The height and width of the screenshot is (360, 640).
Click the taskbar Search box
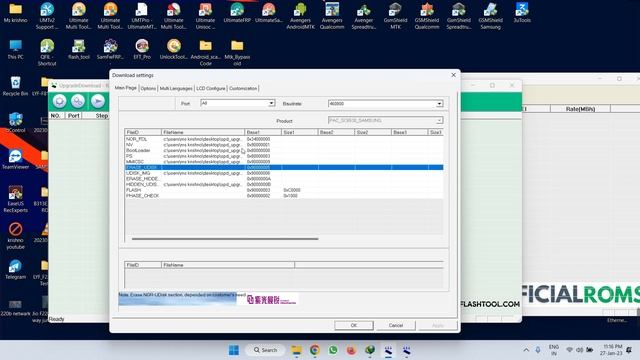pyautogui.click(x=265, y=350)
